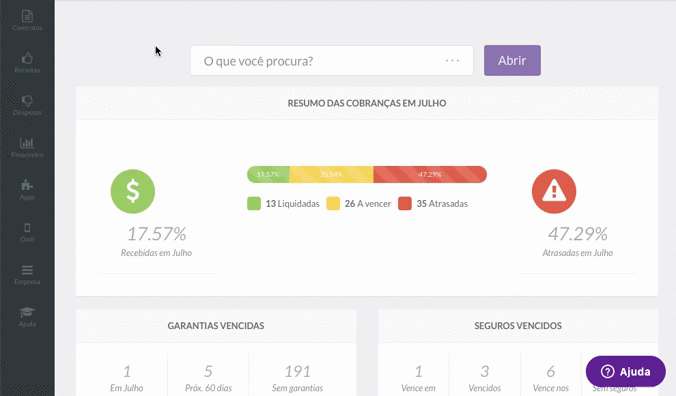Expand search options with three dots
Image resolution: width=676 pixels, height=396 pixels.
pos(452,61)
